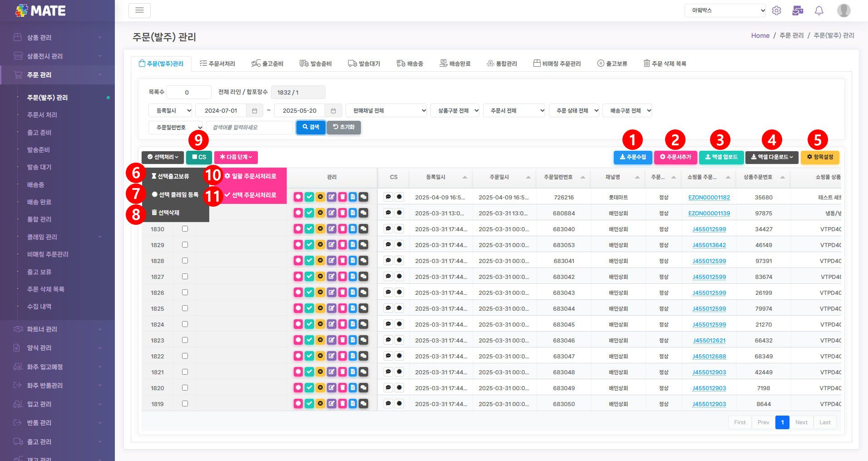The width and height of the screenshot is (868, 461).
Task: Open the 주문 상태 전체 dropdown
Action: pyautogui.click(x=574, y=110)
